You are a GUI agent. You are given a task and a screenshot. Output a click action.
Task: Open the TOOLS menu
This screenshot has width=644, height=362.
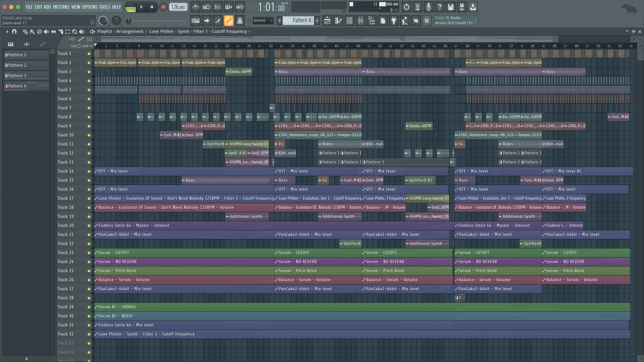point(105,7)
